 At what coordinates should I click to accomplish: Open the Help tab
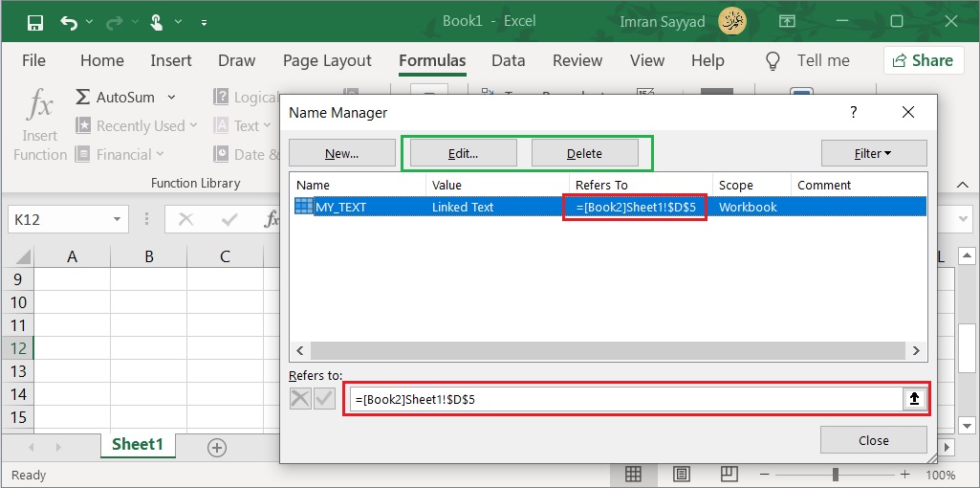tap(708, 60)
